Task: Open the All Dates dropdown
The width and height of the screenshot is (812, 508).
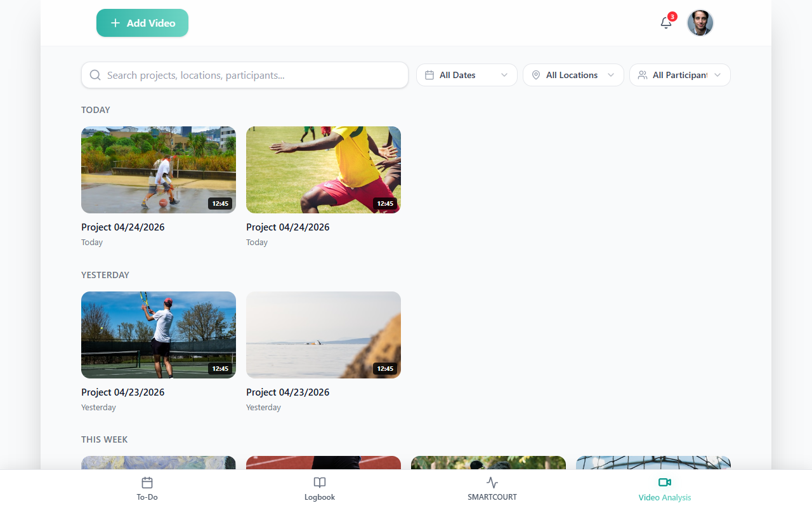Action: [x=467, y=75]
